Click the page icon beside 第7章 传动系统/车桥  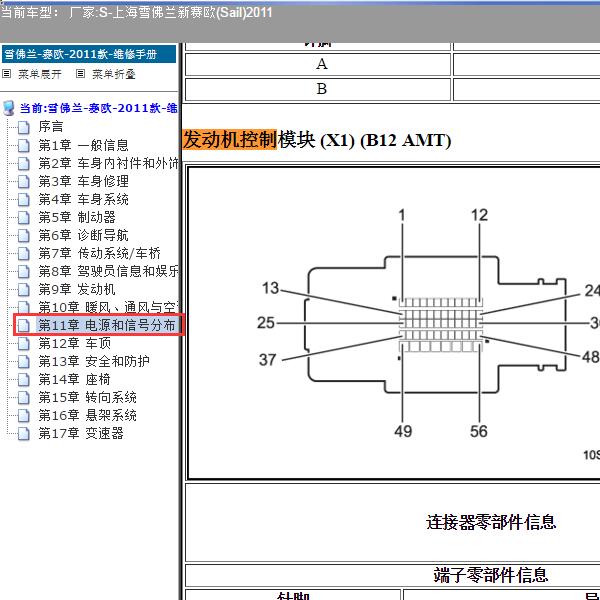(24, 253)
